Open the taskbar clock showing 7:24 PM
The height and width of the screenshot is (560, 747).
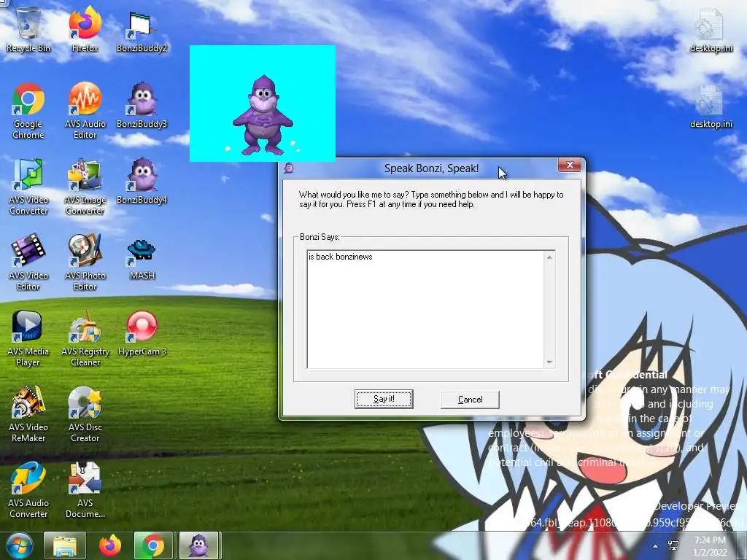[711, 546]
